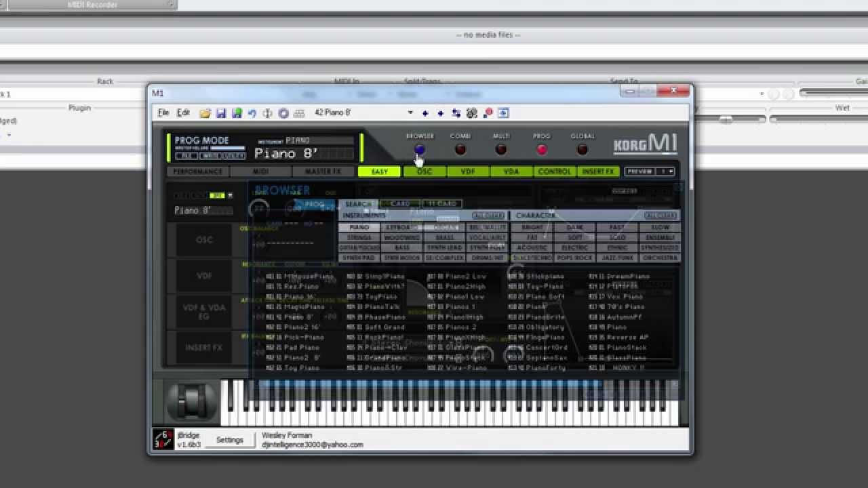Click the blue window icon at toolbar end
This screenshot has width=868, height=488.
click(504, 113)
